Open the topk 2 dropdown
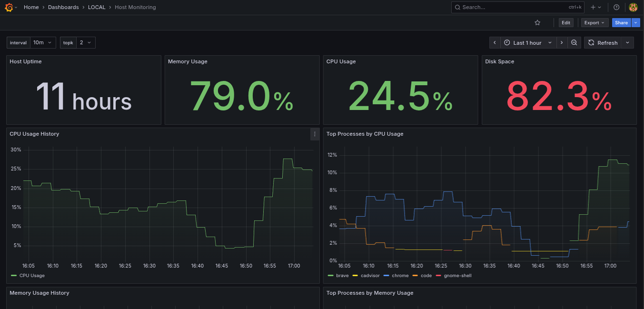Image resolution: width=644 pixels, height=309 pixels. (x=86, y=42)
